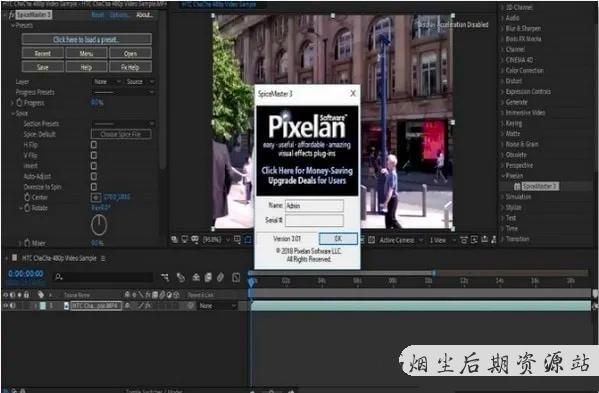Expand the 3D Channel effects category
599x393 pixels.
click(x=503, y=7)
